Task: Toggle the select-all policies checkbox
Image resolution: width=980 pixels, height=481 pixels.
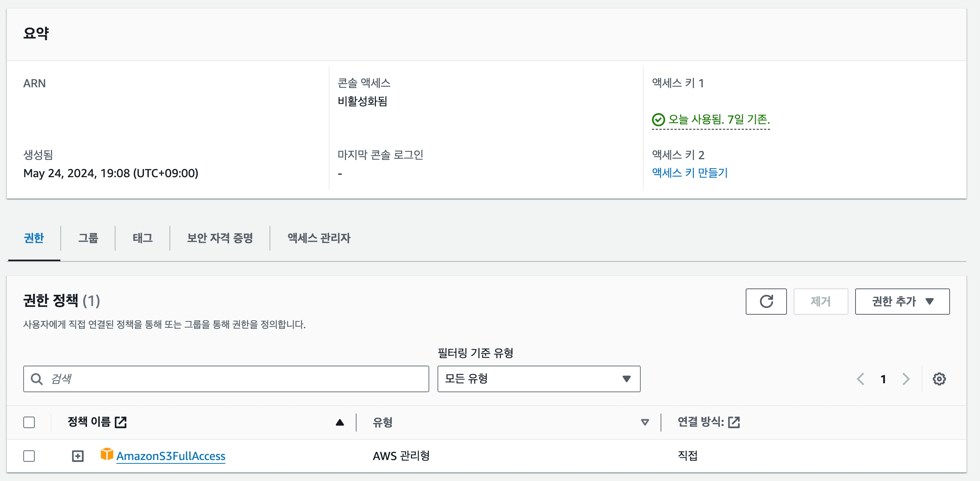Action: (29, 423)
